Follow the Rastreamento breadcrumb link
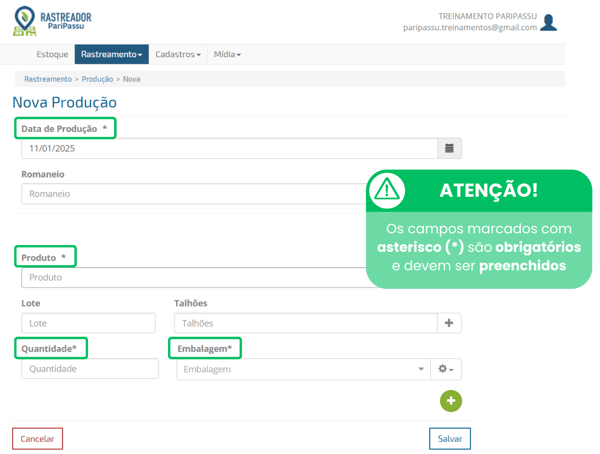This screenshot has height=454, width=600. tap(48, 79)
